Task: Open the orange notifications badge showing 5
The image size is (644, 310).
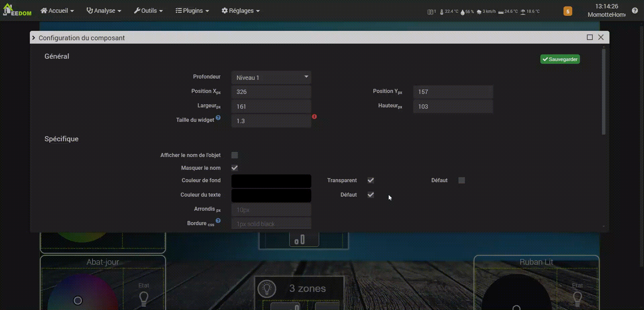Action: tap(568, 11)
